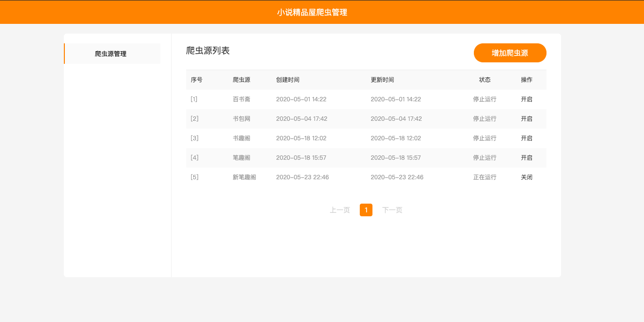Stop the 新笔趣阁 crawler with 关闭
This screenshot has height=322, width=644.
527,177
